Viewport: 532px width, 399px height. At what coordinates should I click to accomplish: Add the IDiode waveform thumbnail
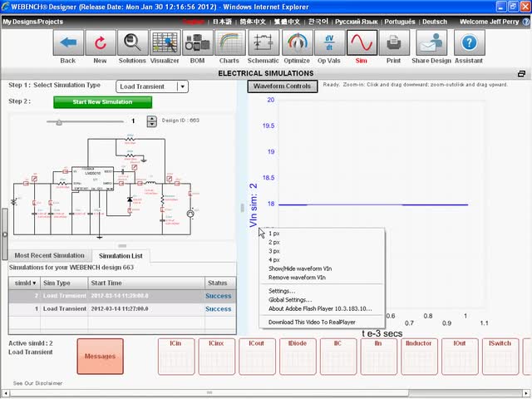tap(298, 357)
